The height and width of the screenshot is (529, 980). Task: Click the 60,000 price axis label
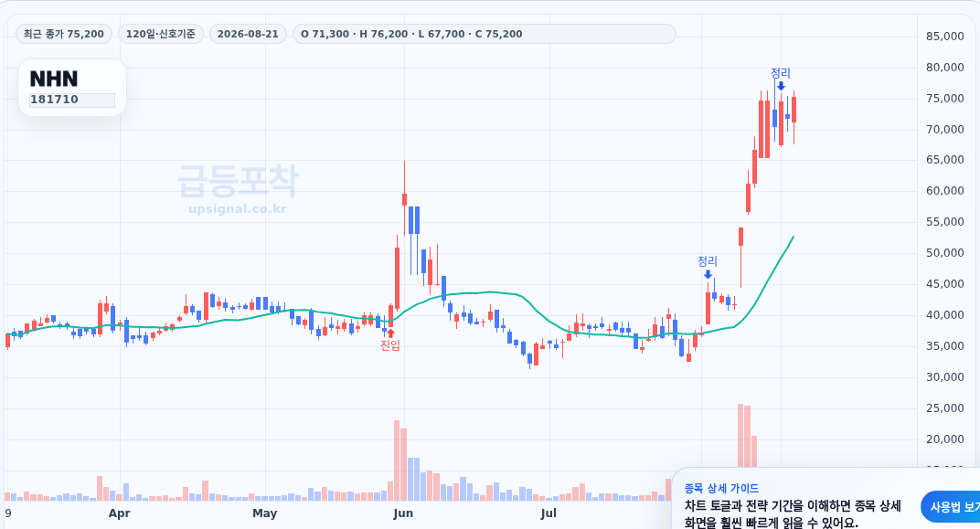pyautogui.click(x=944, y=191)
